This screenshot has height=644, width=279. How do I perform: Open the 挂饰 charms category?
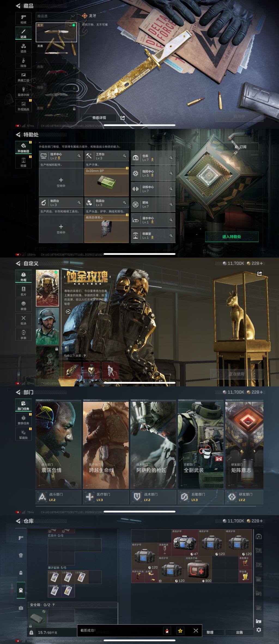pos(23,62)
